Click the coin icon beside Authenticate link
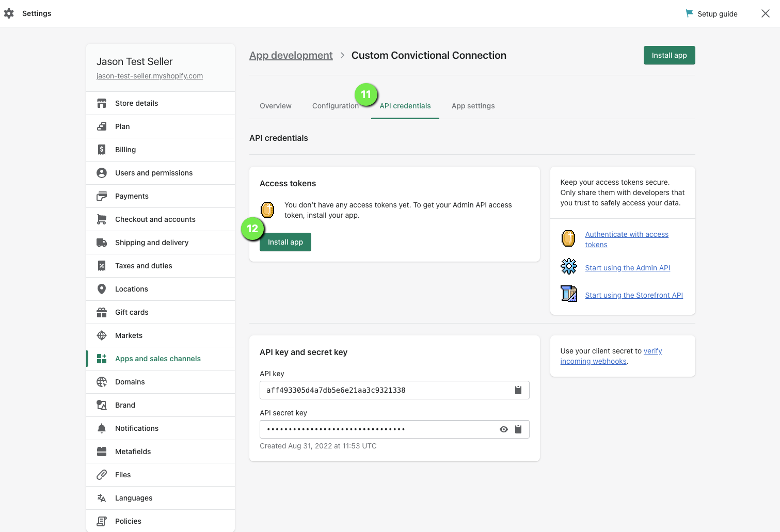This screenshot has width=780, height=532. 568,238
